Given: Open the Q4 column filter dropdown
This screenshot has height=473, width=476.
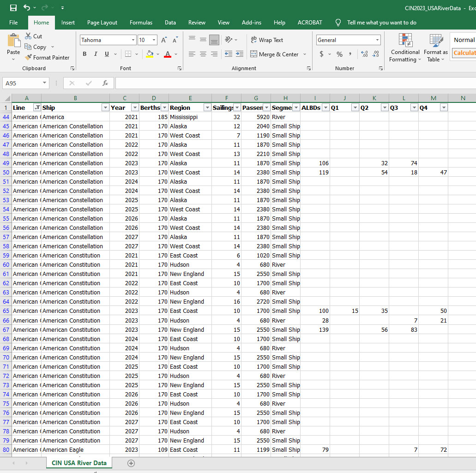Looking at the screenshot, I should [444, 108].
